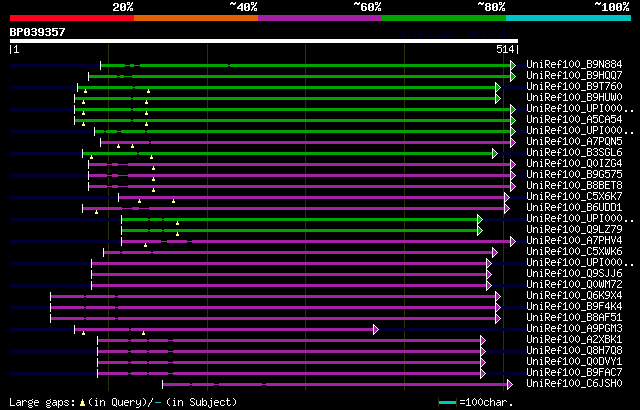Viewport: 640px width, 410px height.
Task: Click the query end position 514
Action: (x=505, y=49)
